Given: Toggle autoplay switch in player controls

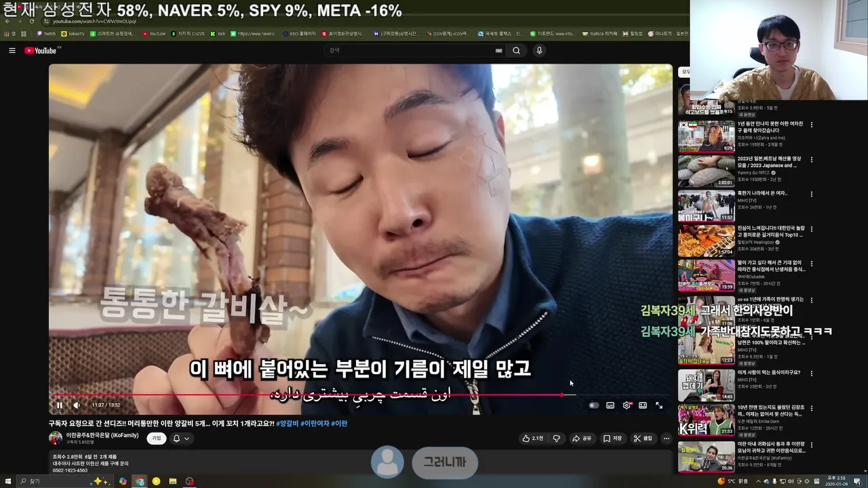Looking at the screenshot, I should pos(594,405).
